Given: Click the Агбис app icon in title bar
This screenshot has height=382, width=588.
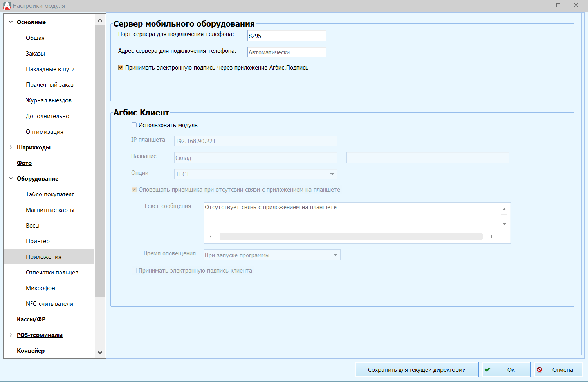Looking at the screenshot, I should 7,6.
